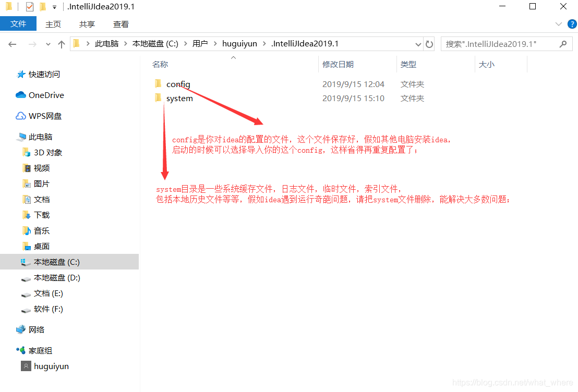
Task: Click date 2019/9/15 12:04 of config
Action: click(353, 84)
